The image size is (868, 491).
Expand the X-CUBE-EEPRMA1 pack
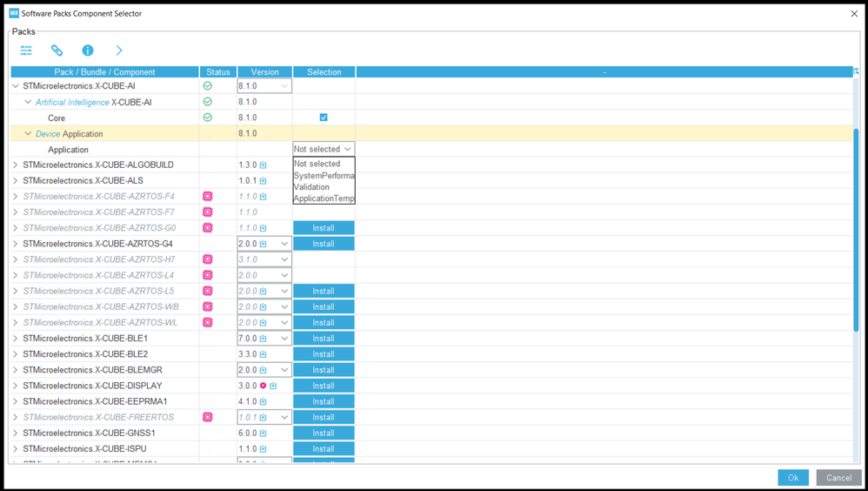16,401
